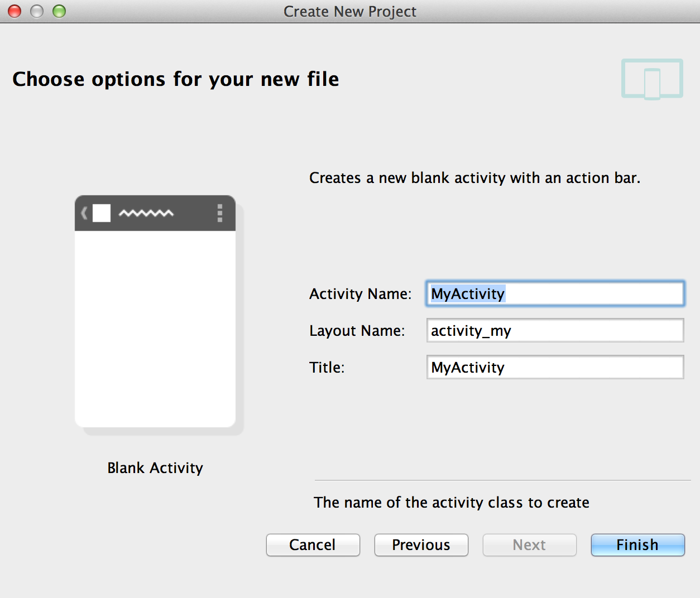
Task: Click the squiggly title line in preview
Action: point(146,213)
